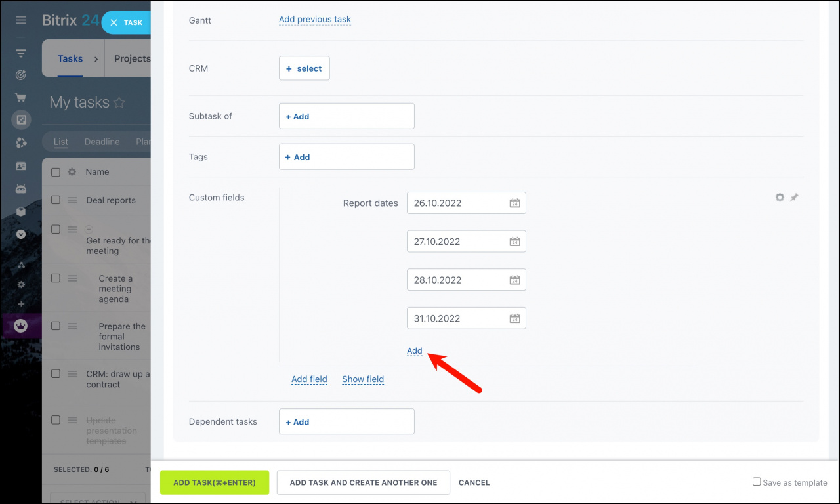Click the Show field link
This screenshot has width=840, height=504.
coord(363,379)
